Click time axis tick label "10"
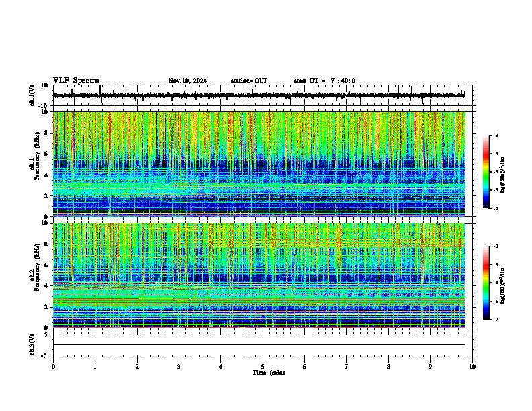This screenshot has height=411, width=532. point(472,367)
